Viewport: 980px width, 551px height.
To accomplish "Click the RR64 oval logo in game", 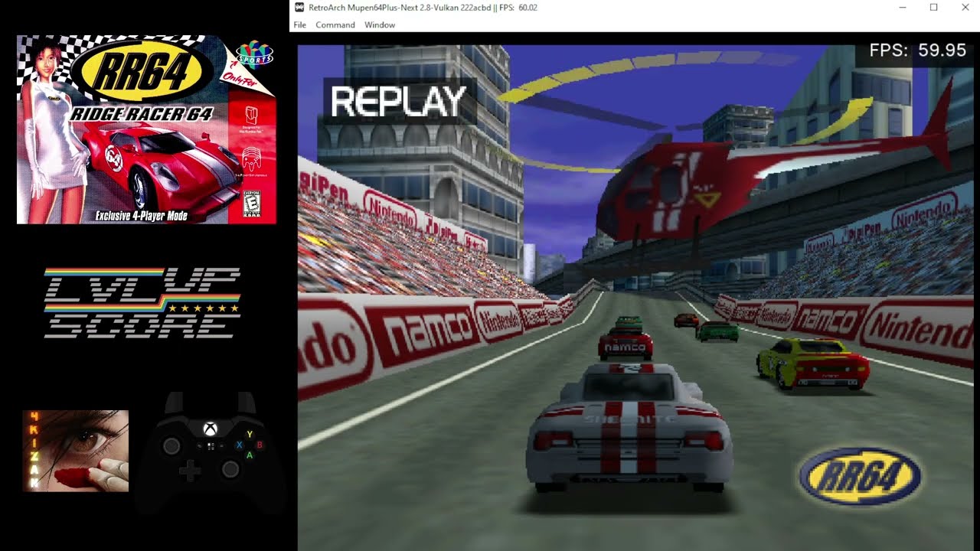I will (860, 477).
